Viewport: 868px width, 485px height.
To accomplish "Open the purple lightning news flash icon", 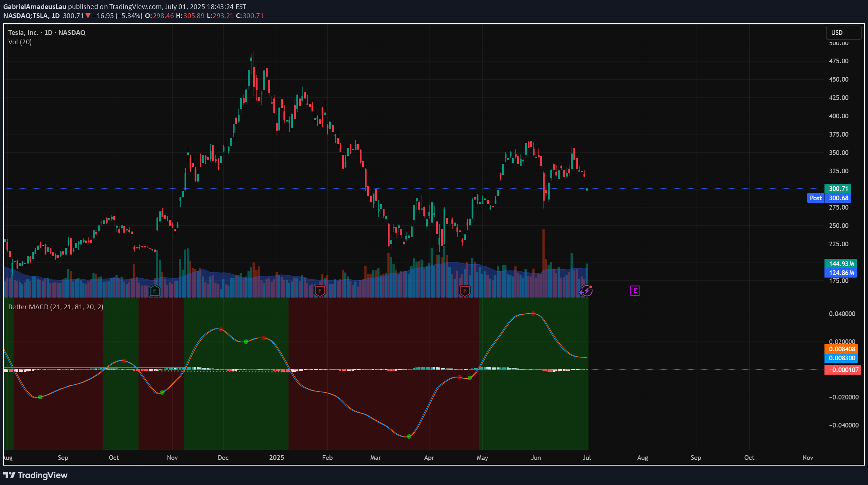I will point(587,290).
